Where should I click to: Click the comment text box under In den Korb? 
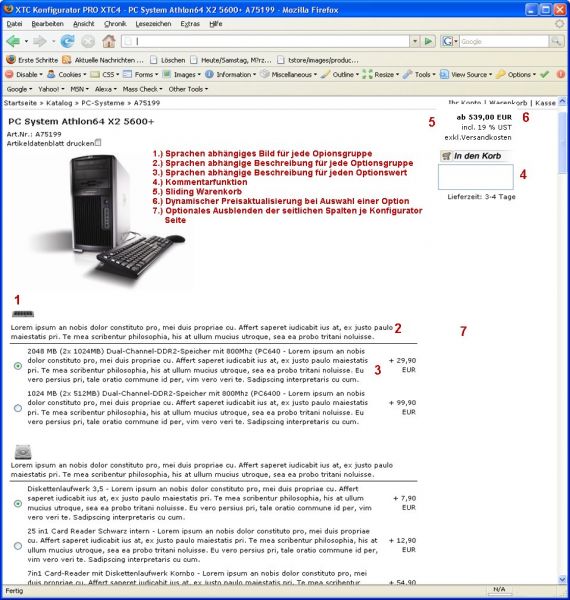pyautogui.click(x=476, y=177)
